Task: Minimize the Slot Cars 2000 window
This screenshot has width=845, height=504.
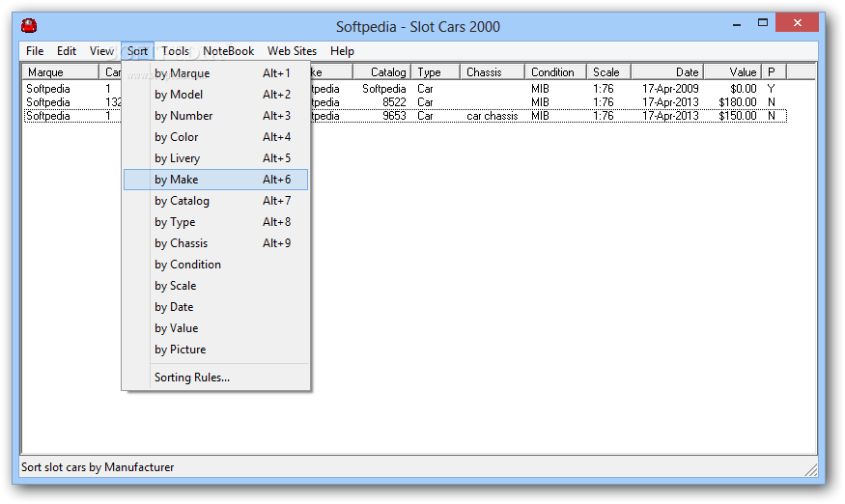Action: tap(737, 24)
